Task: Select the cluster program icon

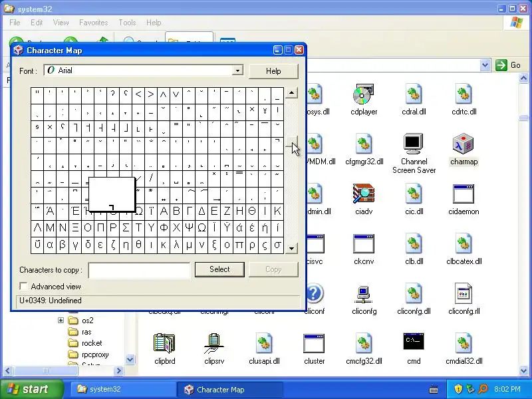Action: [x=314, y=344]
